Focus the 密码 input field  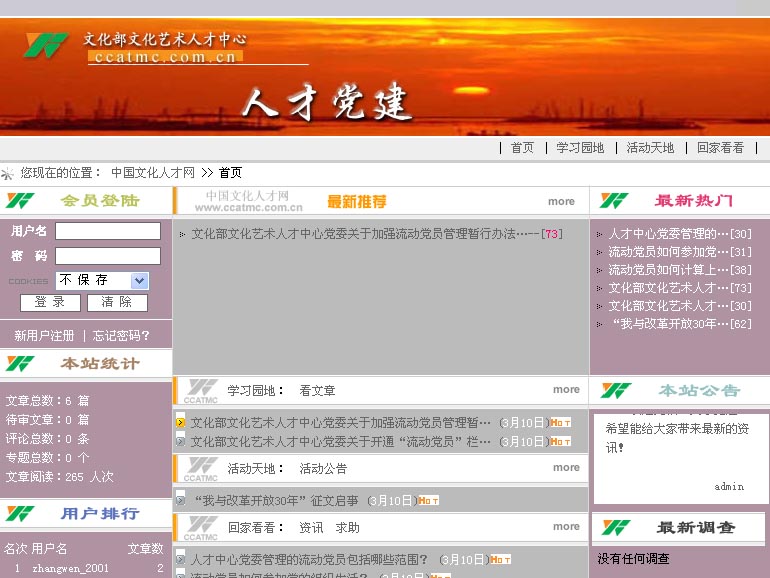(x=108, y=256)
